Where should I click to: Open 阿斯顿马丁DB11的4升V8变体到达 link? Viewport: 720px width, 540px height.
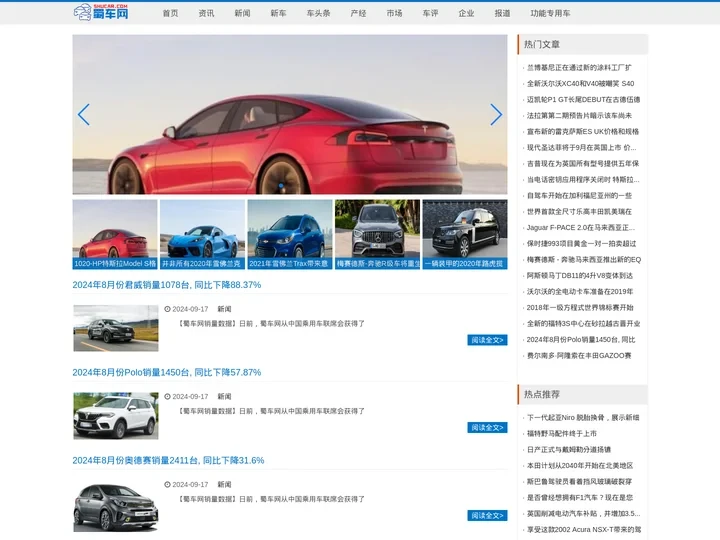579,276
